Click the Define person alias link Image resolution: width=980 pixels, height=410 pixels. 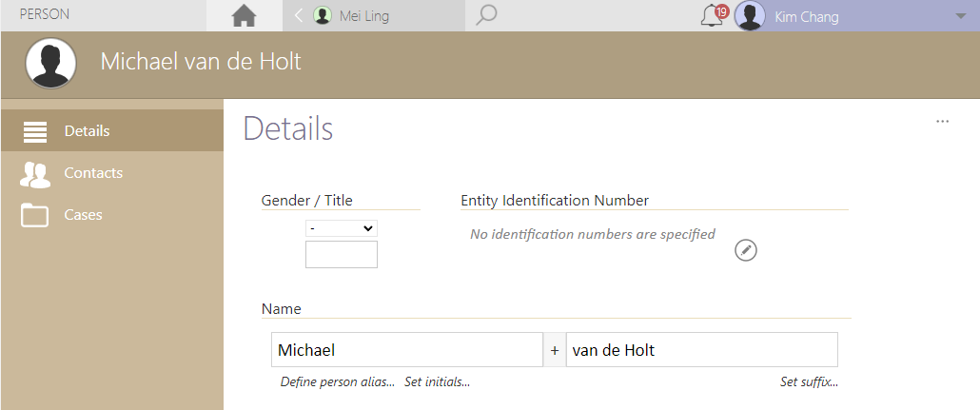point(337,382)
